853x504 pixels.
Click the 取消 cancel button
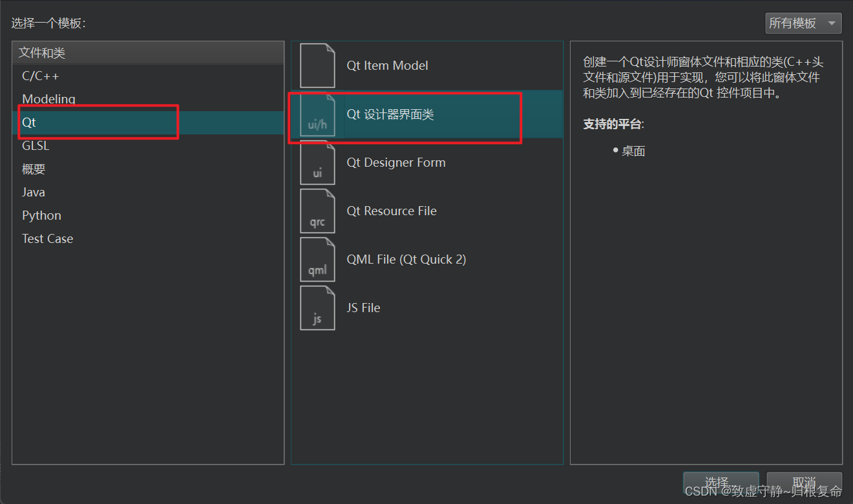(x=805, y=482)
